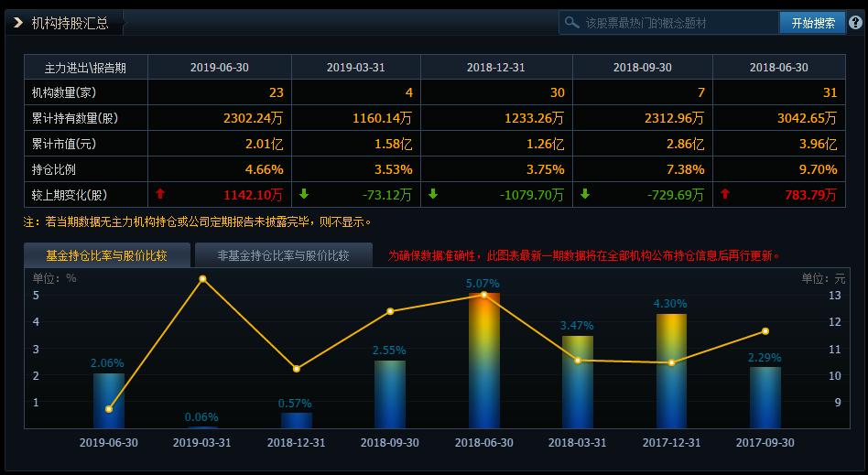Click the 单位: 元 axis unit label
Screen dimensions: 868x475
coord(823,278)
